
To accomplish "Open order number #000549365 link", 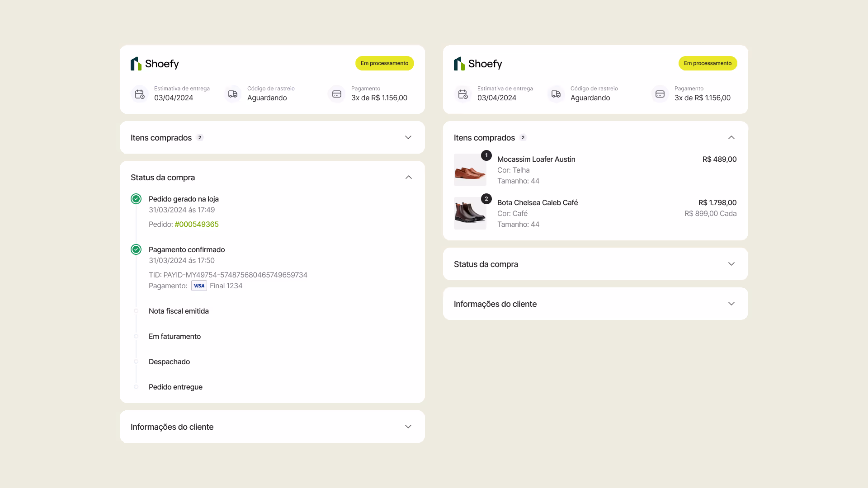I will pyautogui.click(x=197, y=224).
